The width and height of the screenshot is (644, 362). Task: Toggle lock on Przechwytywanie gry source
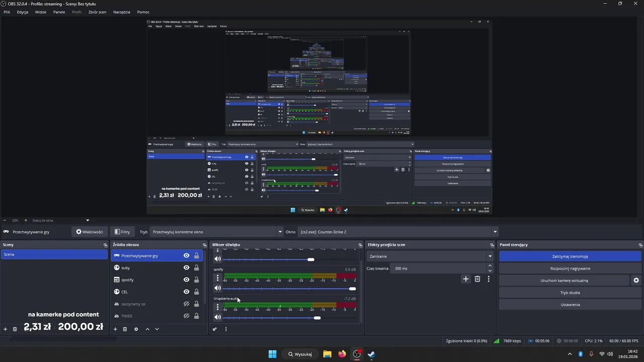coord(196,255)
